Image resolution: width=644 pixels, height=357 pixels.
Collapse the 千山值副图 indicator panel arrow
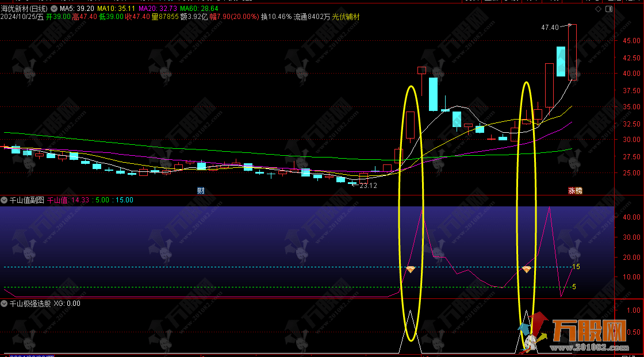pos(4,200)
